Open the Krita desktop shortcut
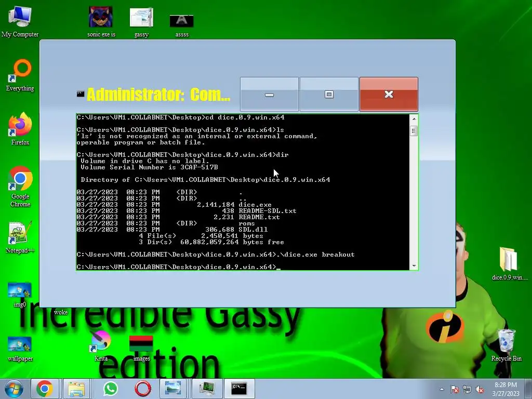 pyautogui.click(x=101, y=346)
